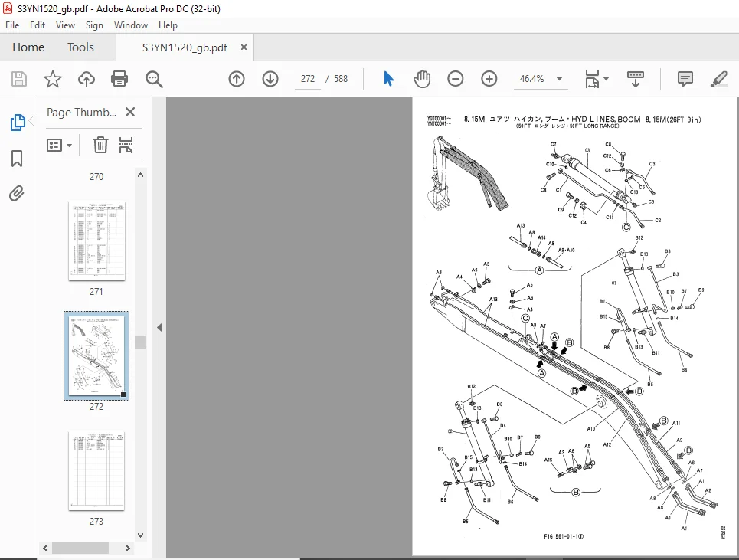Add a comment with the speech bubble icon
The width and height of the screenshot is (739, 560).
tap(685, 79)
